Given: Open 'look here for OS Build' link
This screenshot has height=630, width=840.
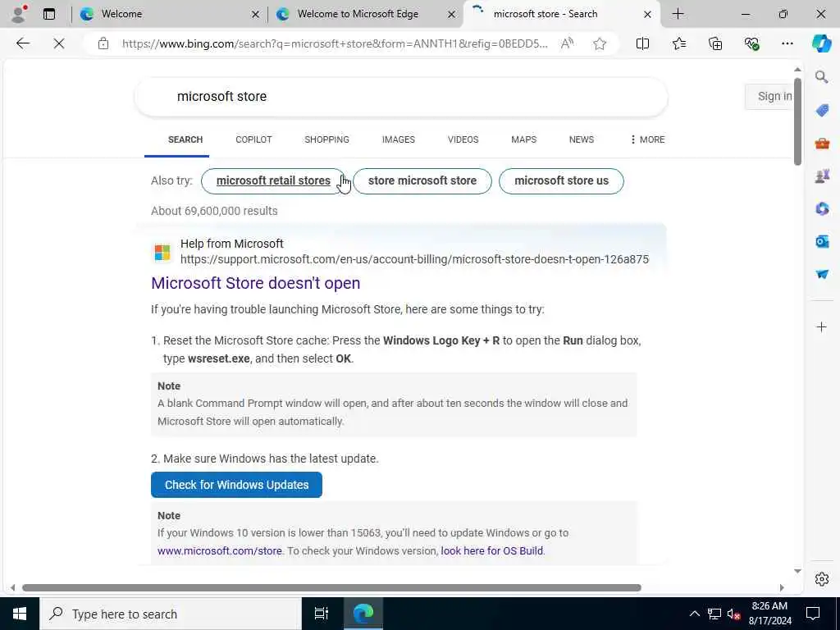Looking at the screenshot, I should (x=492, y=550).
